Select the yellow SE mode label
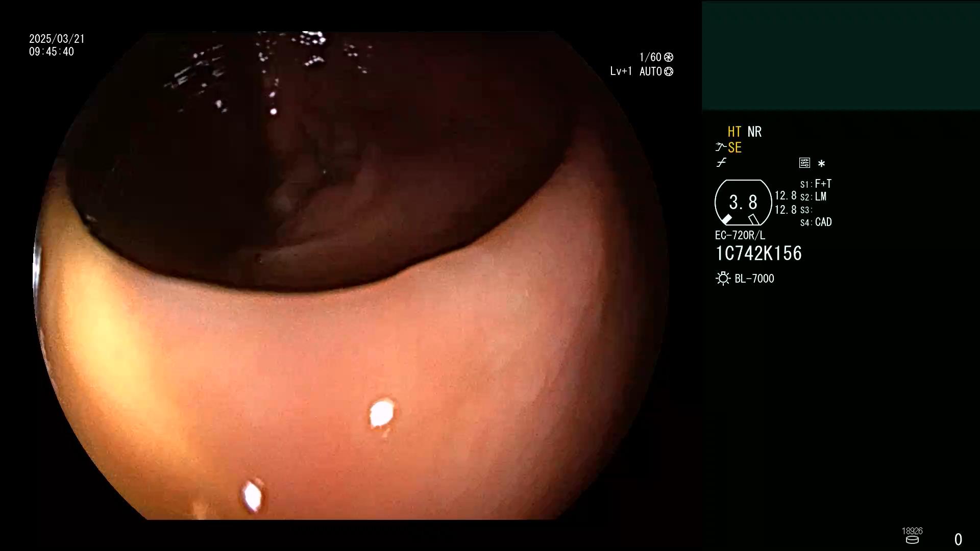980x551 pixels. (734, 147)
